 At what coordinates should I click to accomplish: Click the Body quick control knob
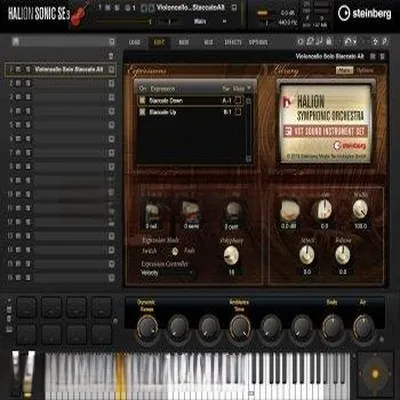(332, 327)
